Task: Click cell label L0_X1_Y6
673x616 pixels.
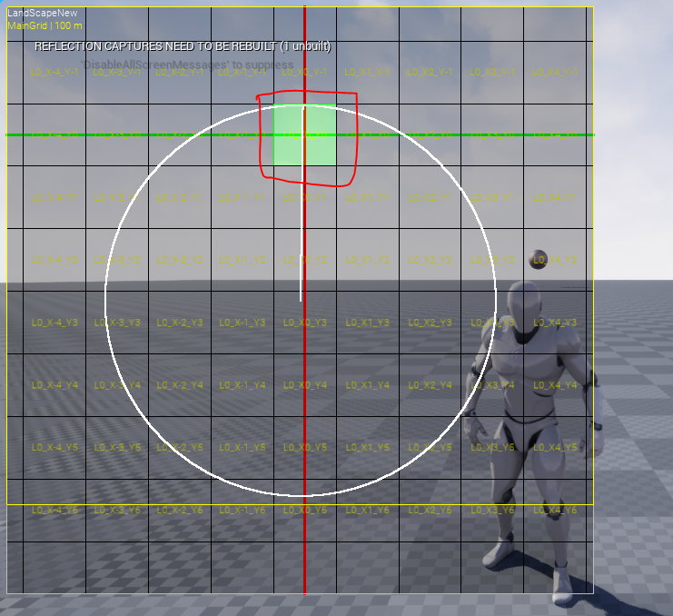Action: pos(368,511)
